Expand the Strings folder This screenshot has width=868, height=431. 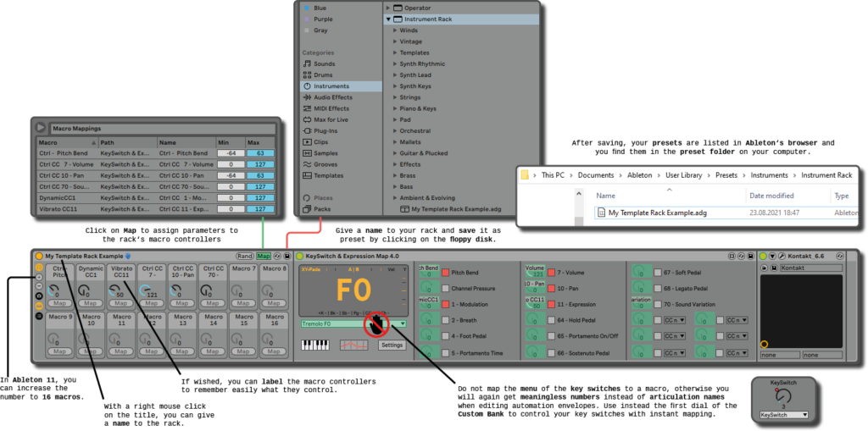395,97
